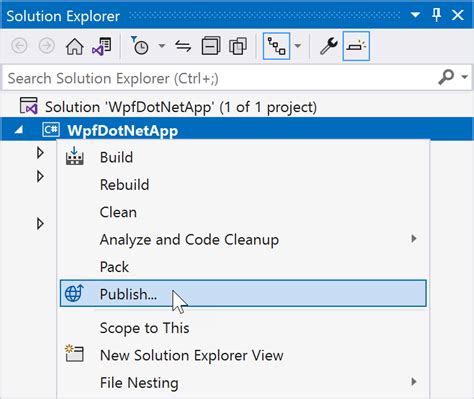Click the Build factory icon
Image resolution: width=474 pixels, height=399 pixels.
(x=75, y=156)
